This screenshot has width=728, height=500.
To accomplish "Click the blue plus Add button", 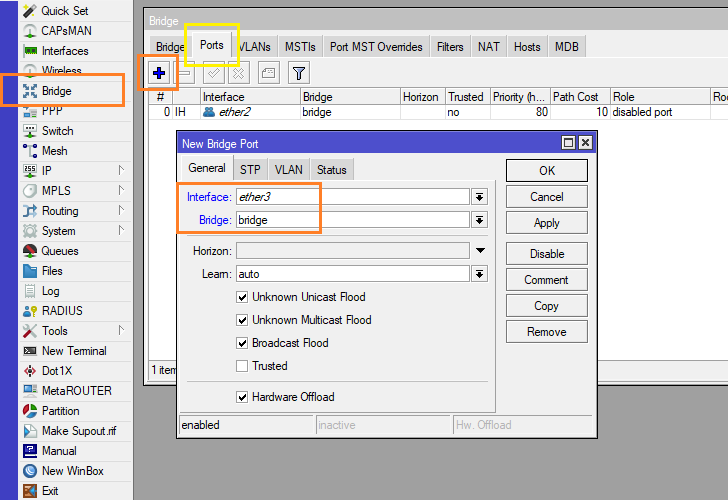I will [159, 72].
